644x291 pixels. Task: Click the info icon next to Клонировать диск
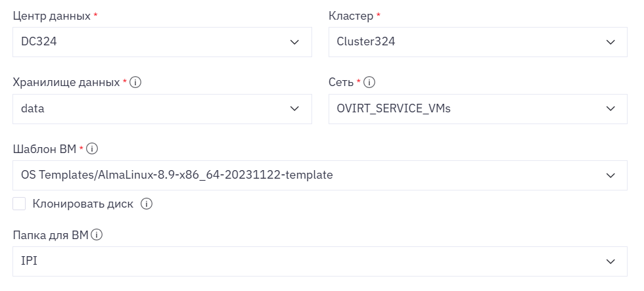pyautogui.click(x=147, y=204)
